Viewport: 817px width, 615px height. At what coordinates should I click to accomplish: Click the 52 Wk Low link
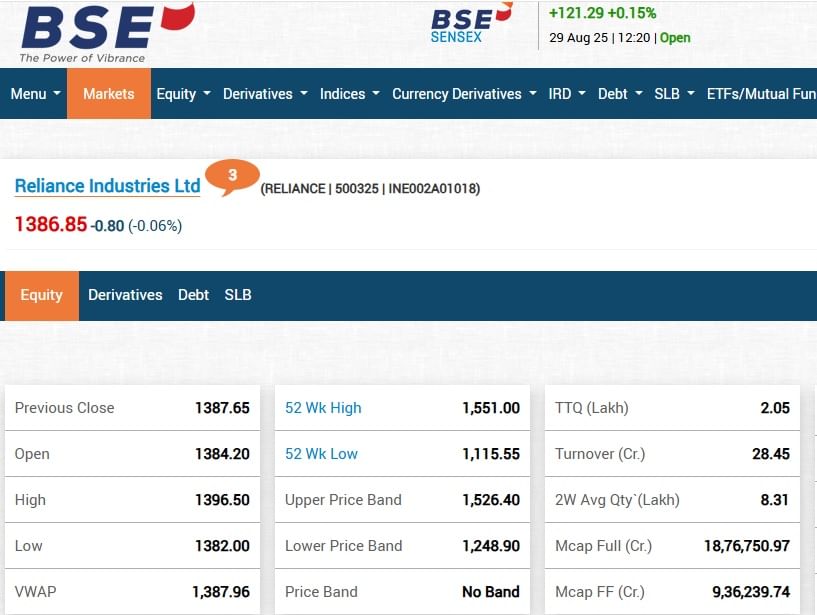321,454
